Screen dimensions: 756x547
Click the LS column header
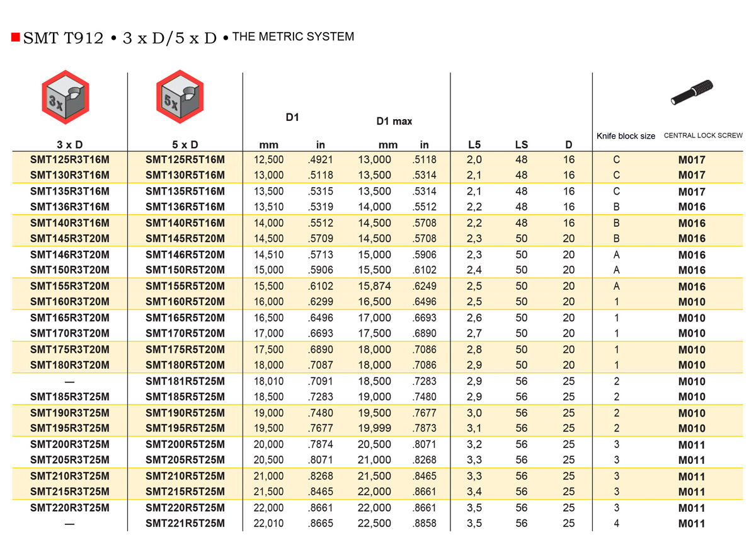(x=522, y=145)
